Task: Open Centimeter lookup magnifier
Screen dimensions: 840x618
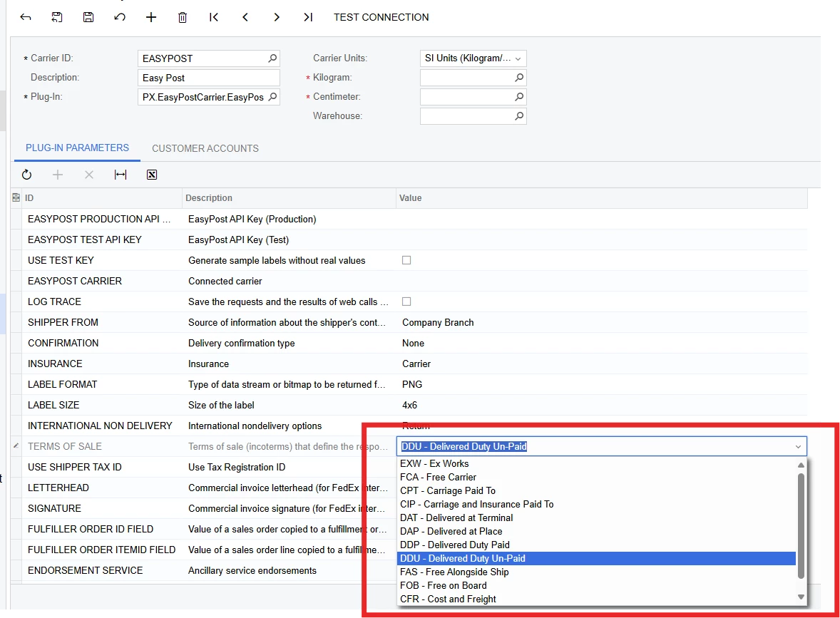Action: click(x=518, y=97)
